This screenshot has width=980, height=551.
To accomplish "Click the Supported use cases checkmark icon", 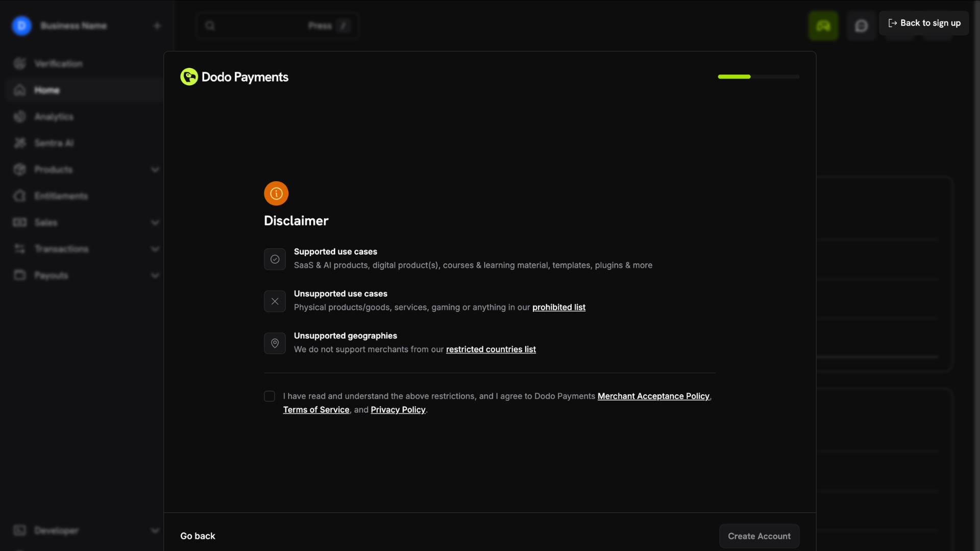I will tap(275, 259).
